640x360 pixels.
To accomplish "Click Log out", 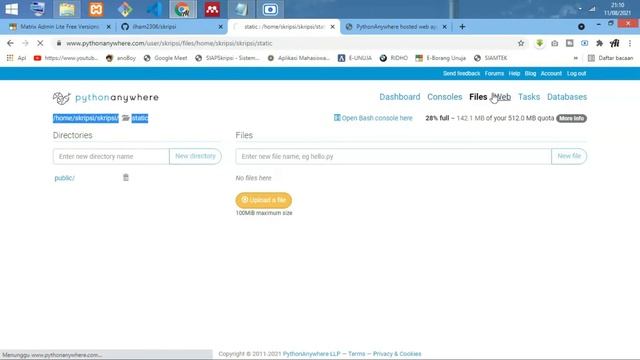I will pyautogui.click(x=576, y=73).
